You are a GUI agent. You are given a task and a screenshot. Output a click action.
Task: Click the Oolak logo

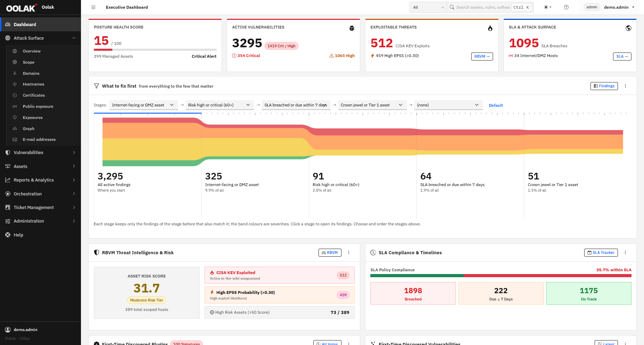(x=21, y=8)
